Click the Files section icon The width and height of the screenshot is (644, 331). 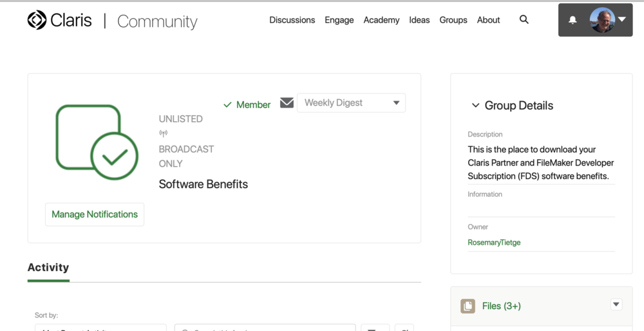coord(468,306)
